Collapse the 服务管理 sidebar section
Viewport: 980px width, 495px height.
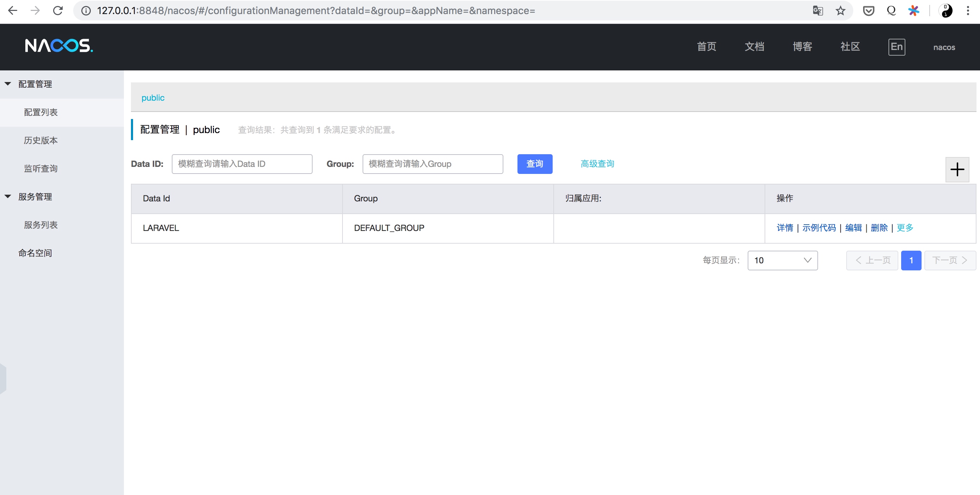[8, 196]
